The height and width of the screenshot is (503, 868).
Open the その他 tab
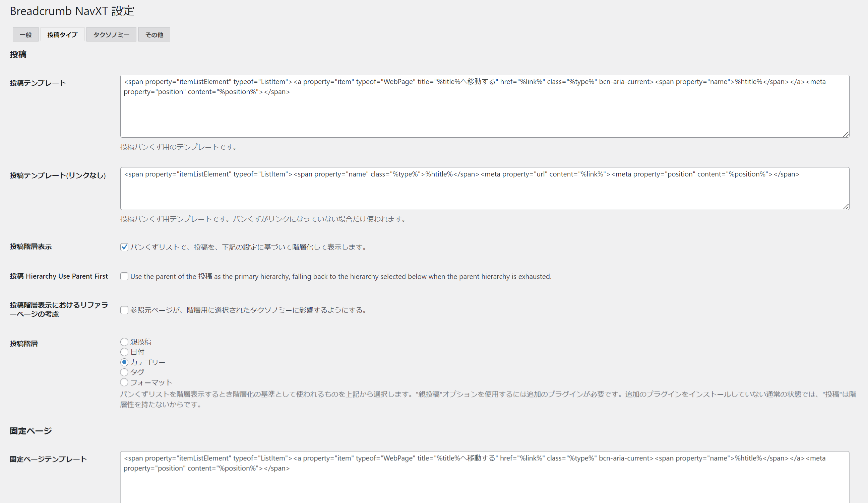coord(154,34)
